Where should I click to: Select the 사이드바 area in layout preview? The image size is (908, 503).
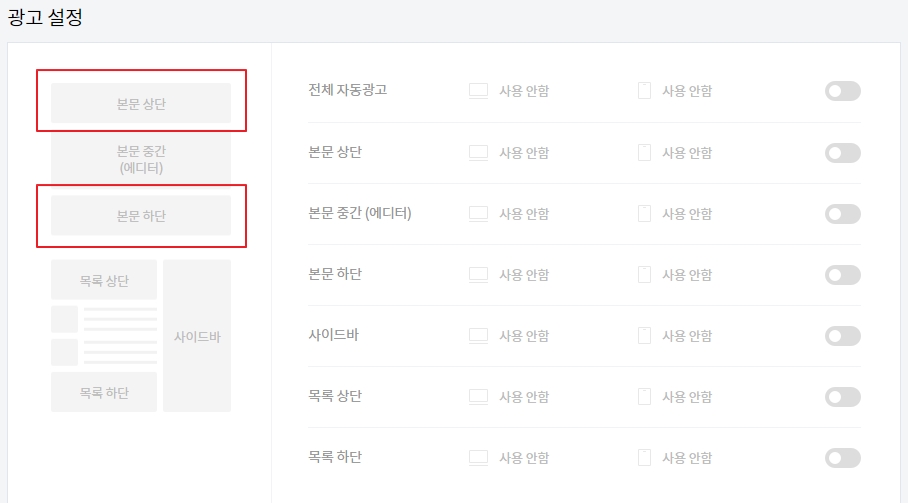coord(197,336)
